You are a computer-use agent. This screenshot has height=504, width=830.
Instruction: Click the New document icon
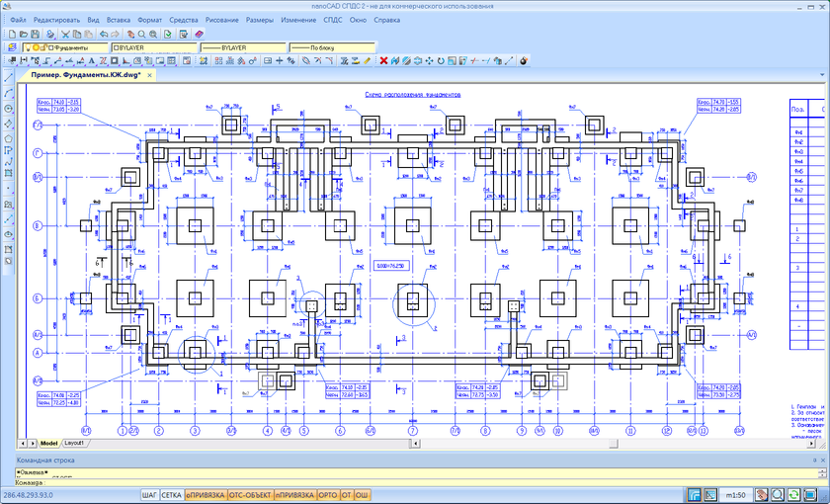[10, 34]
